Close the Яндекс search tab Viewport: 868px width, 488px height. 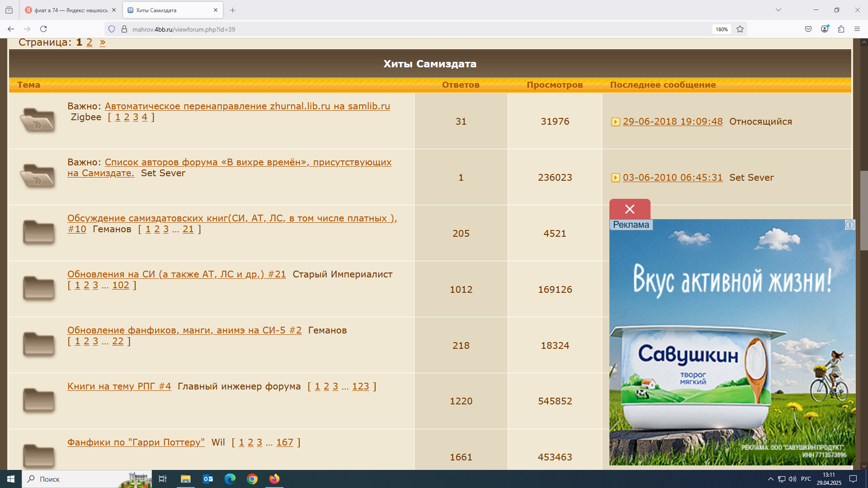[x=113, y=10]
